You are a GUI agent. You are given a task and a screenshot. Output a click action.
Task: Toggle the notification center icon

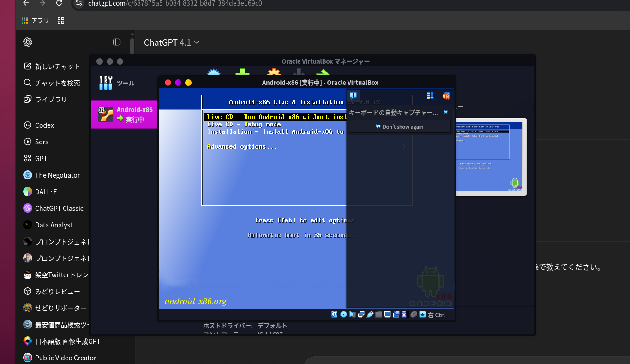tap(353, 95)
